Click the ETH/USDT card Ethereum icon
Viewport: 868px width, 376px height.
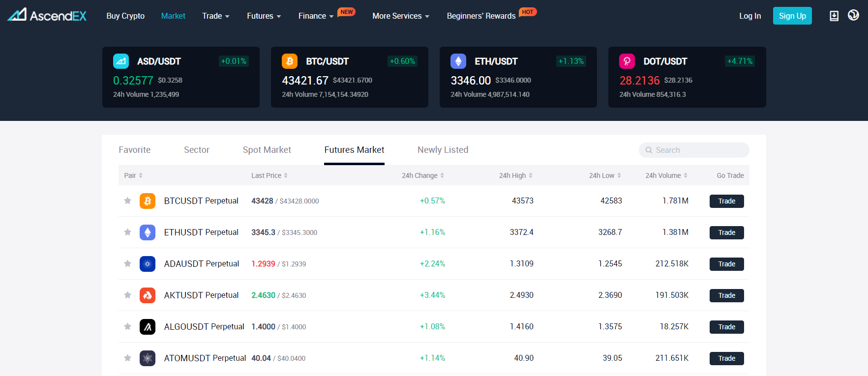pyautogui.click(x=458, y=61)
